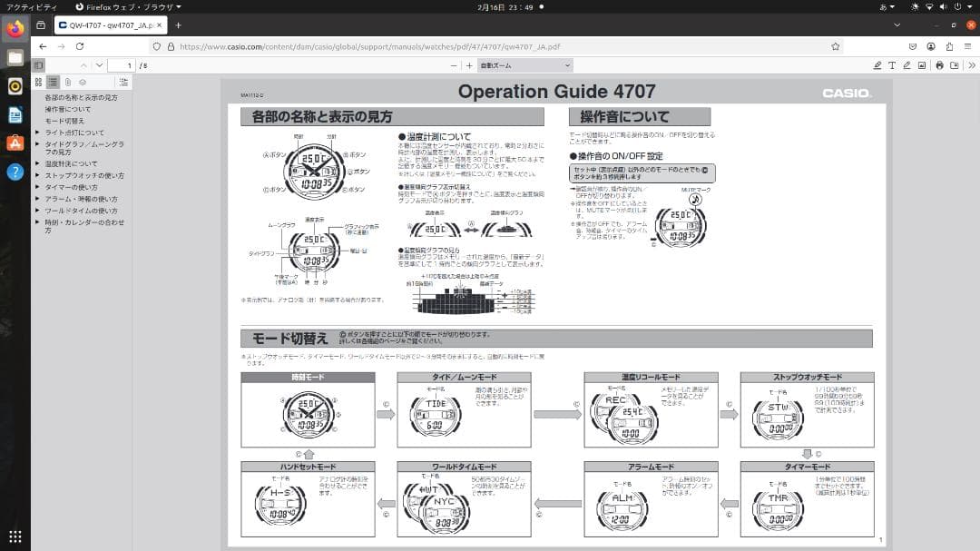Open outline link アラーム・時報の使い方
The width and height of the screenshot is (980, 551).
[82, 199]
